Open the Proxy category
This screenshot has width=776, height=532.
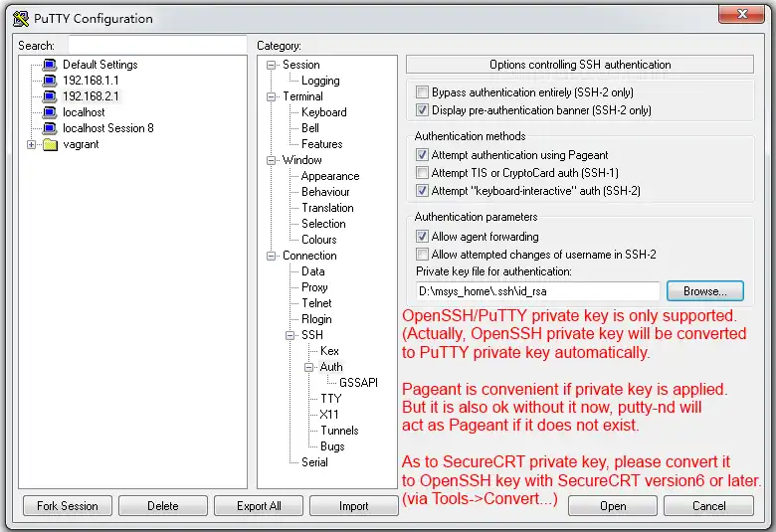tap(314, 287)
